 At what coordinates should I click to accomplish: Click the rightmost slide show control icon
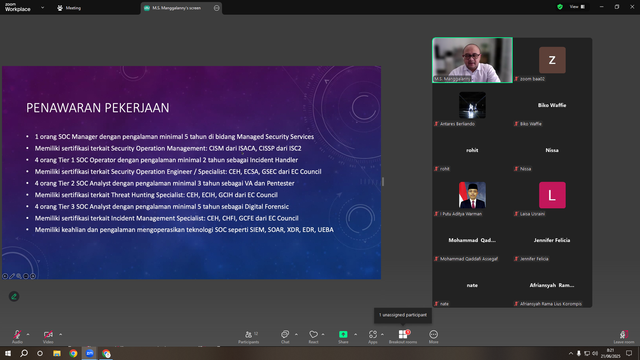33,276
